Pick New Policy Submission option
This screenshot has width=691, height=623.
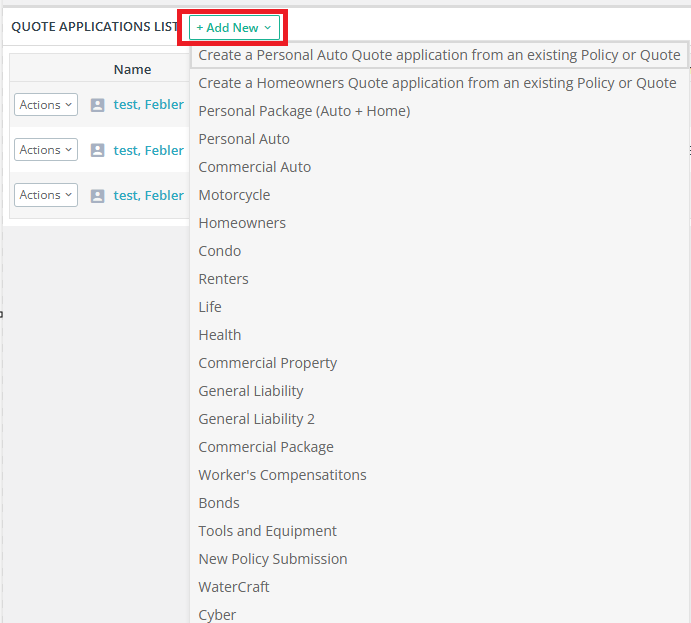[x=273, y=559]
